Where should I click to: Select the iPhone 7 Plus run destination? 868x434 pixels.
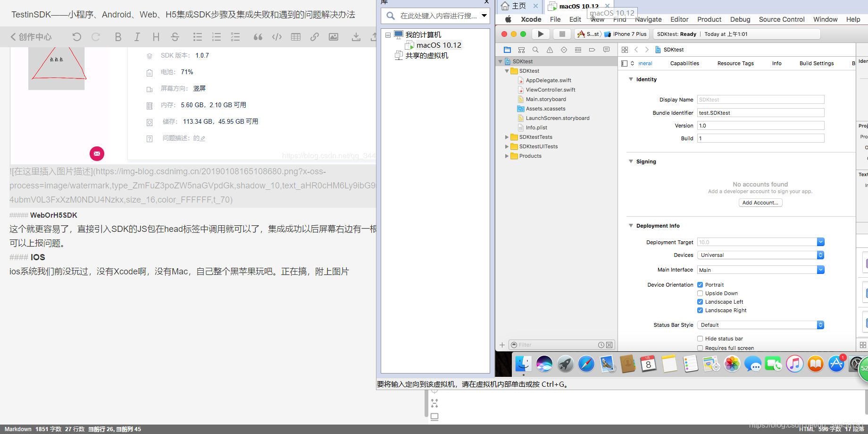(626, 34)
